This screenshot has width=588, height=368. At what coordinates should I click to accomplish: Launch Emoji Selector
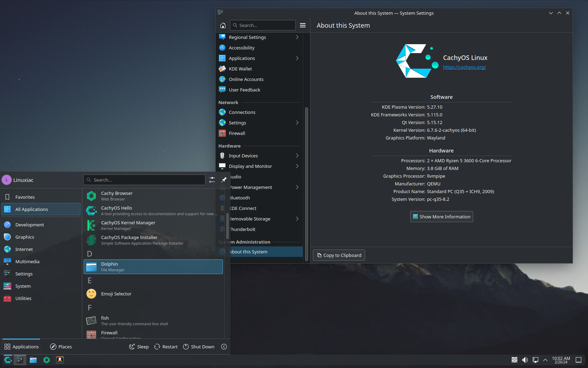(x=153, y=294)
